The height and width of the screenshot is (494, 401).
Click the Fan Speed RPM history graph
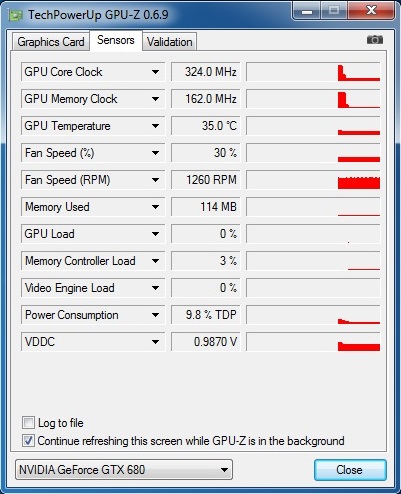[x=313, y=180]
